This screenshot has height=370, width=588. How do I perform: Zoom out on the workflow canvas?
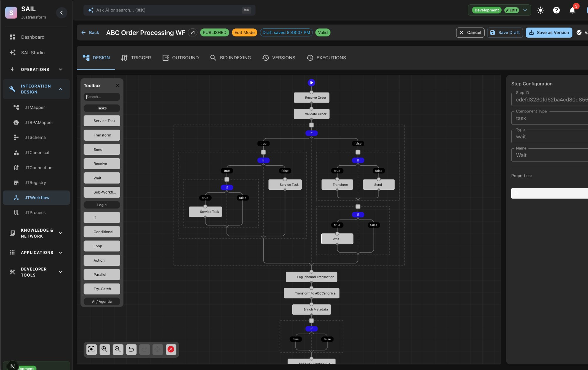coord(118,349)
